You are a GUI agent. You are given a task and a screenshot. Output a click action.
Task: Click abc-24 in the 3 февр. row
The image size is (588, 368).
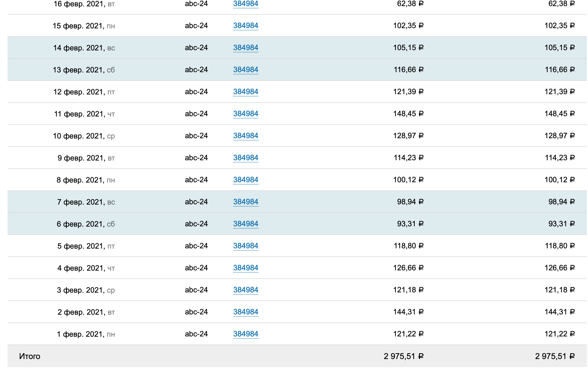pyautogui.click(x=196, y=290)
